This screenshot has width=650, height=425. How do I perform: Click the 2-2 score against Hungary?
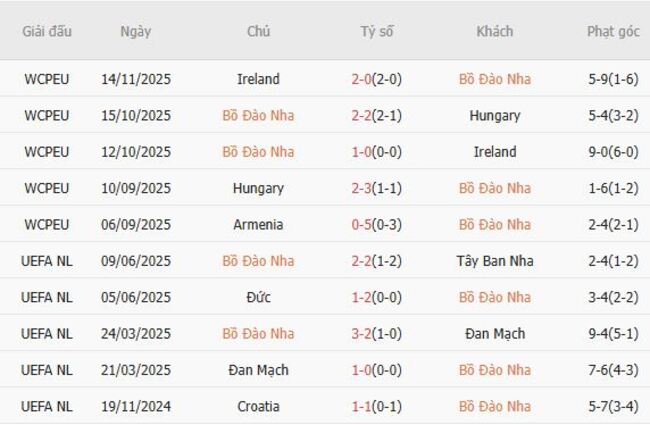tap(376, 115)
